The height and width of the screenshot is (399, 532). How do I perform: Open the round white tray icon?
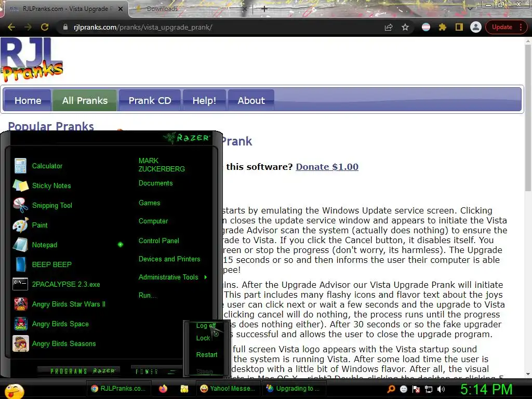403,389
